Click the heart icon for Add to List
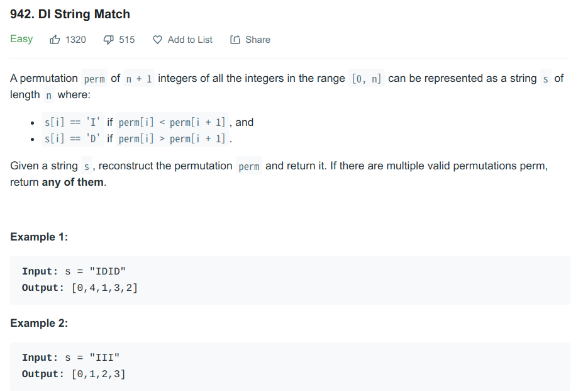The width and height of the screenshot is (588, 391). (x=158, y=40)
